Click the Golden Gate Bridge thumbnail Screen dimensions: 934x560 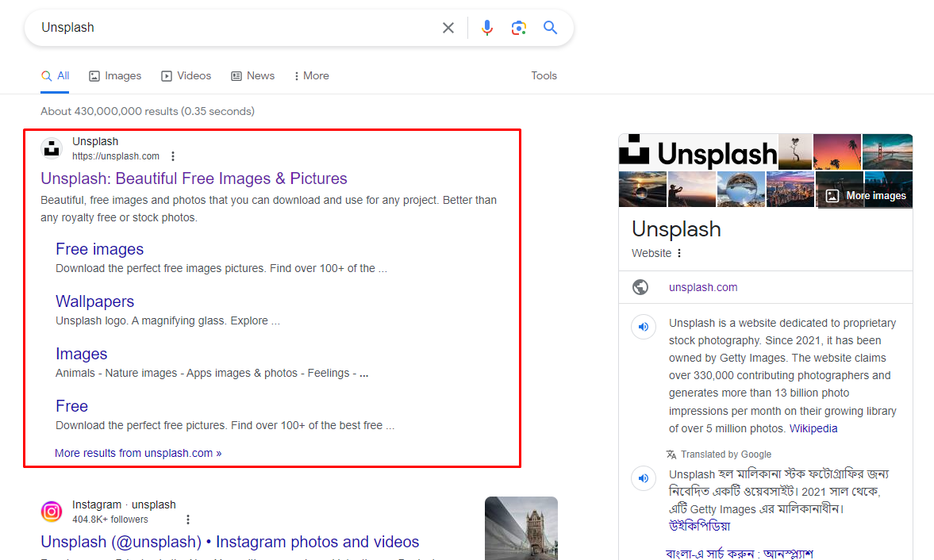pyautogui.click(x=888, y=152)
